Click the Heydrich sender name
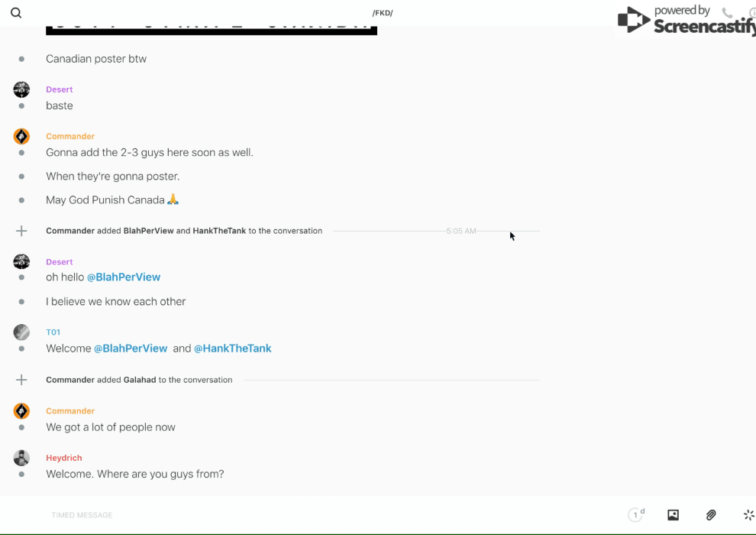This screenshot has width=756, height=535. (x=64, y=458)
